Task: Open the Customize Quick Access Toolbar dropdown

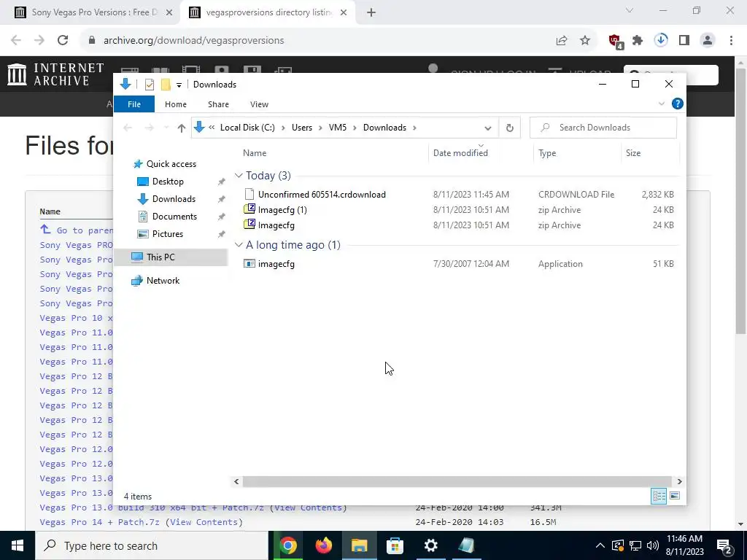Action: click(179, 85)
